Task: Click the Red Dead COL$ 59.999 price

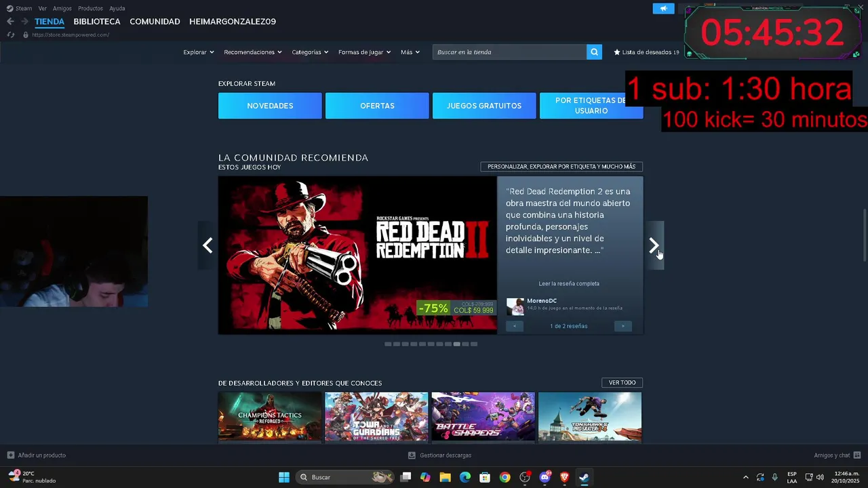Action: tap(473, 310)
